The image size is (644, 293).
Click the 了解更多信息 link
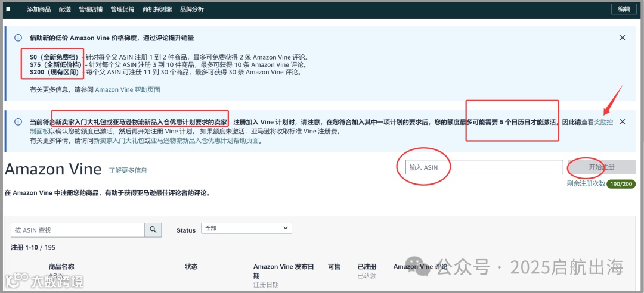[x=128, y=170]
